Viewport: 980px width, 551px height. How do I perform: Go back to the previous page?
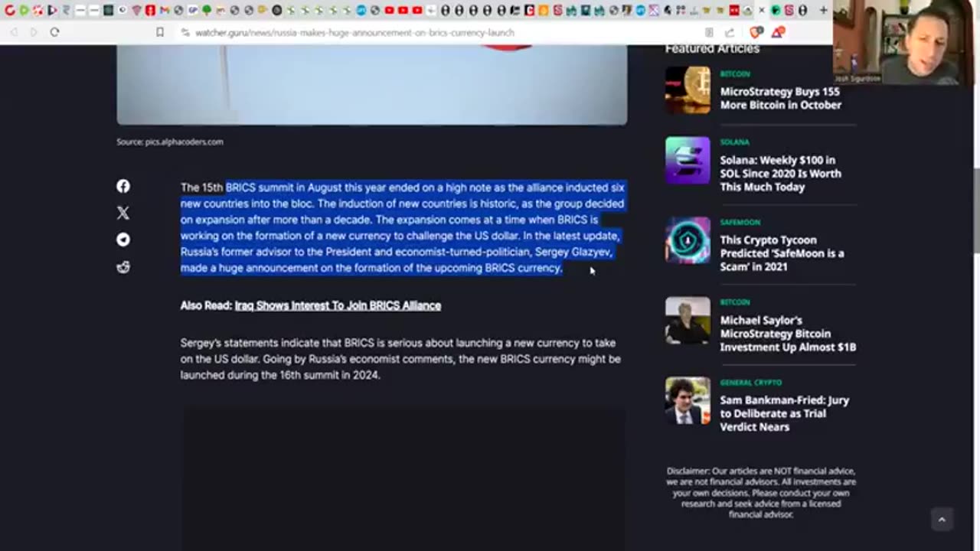coord(14,32)
